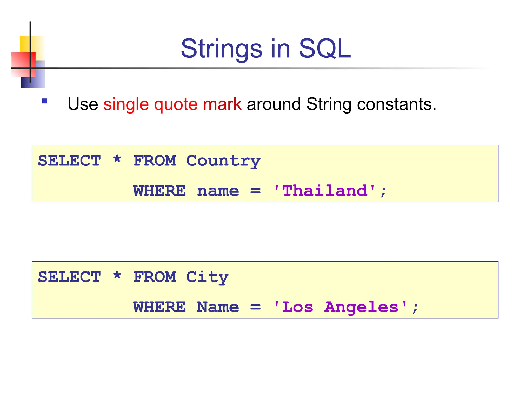Click the blue square bullet marker
Screen dimensions: 532x399
(45, 101)
